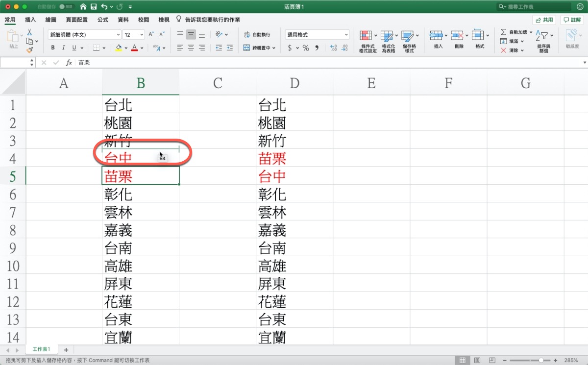Switch to the 插入 ribbon tab

click(x=30, y=20)
